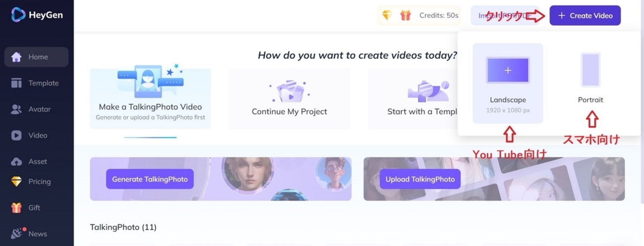Choose the Portrait video format

(590, 79)
